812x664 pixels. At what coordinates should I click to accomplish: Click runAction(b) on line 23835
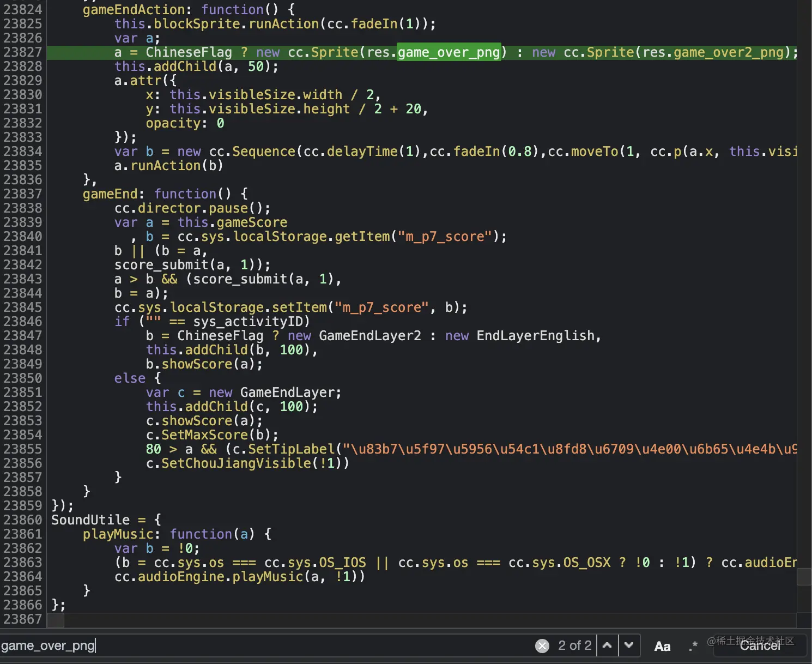click(x=177, y=166)
